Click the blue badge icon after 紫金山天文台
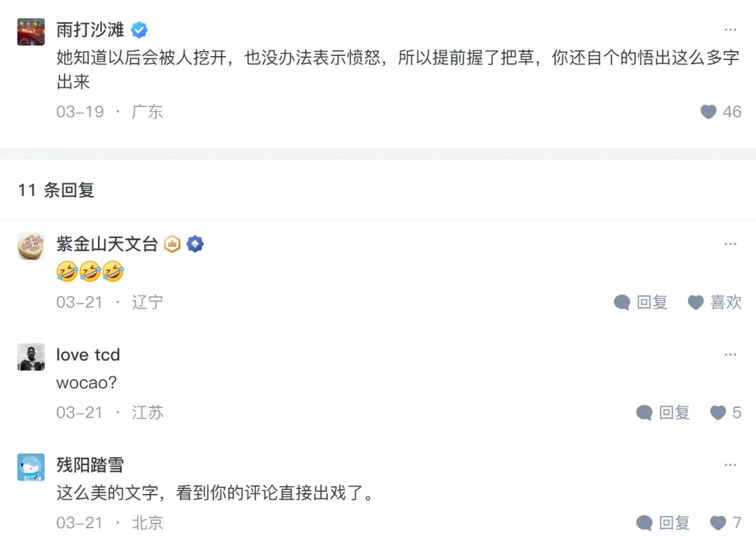This screenshot has height=536, width=756. pos(195,244)
